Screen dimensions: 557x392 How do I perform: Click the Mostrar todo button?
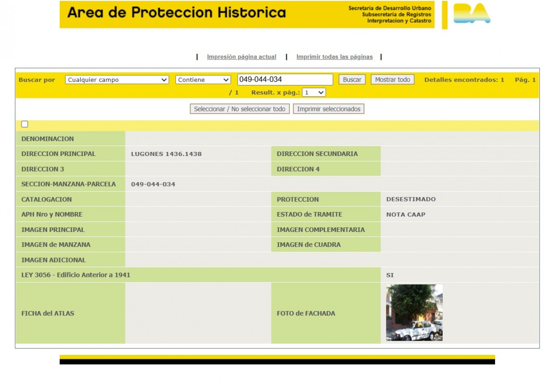[392, 80]
